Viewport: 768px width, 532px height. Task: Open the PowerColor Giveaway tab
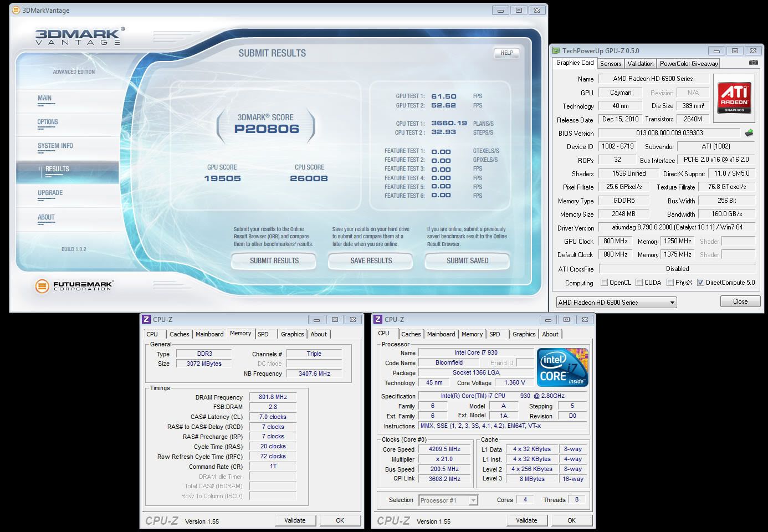[x=689, y=64]
